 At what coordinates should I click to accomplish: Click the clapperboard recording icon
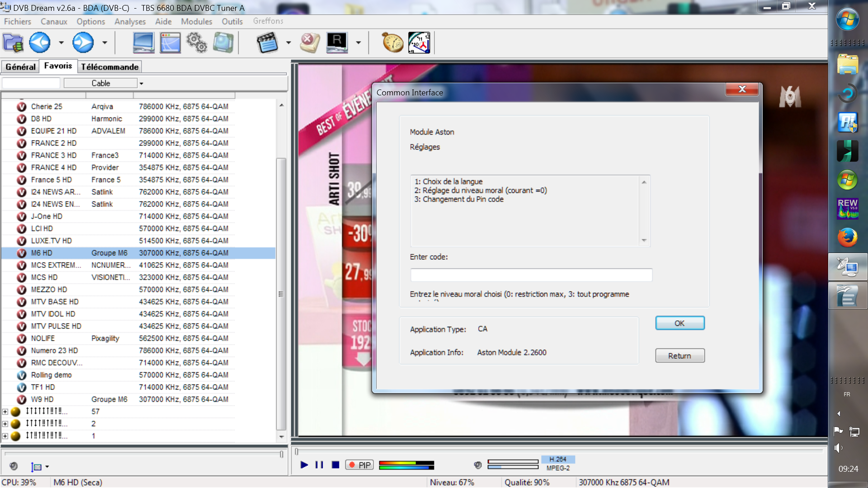(267, 43)
